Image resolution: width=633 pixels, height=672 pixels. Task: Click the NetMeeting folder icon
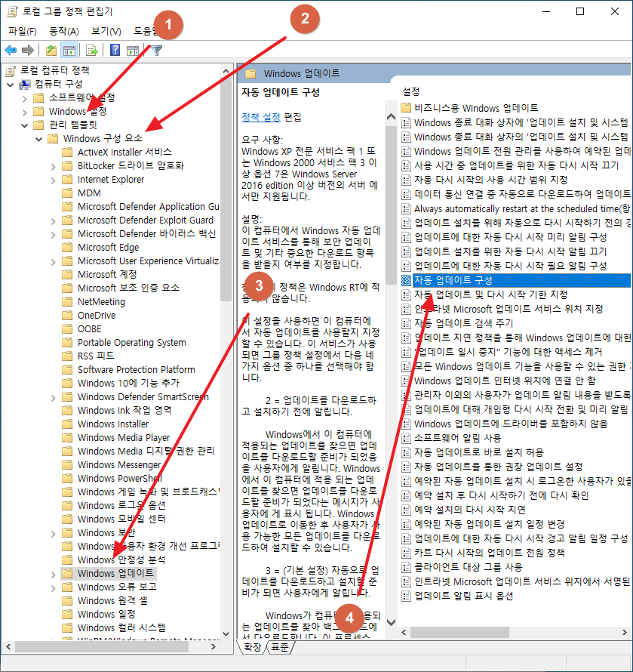pos(67,302)
